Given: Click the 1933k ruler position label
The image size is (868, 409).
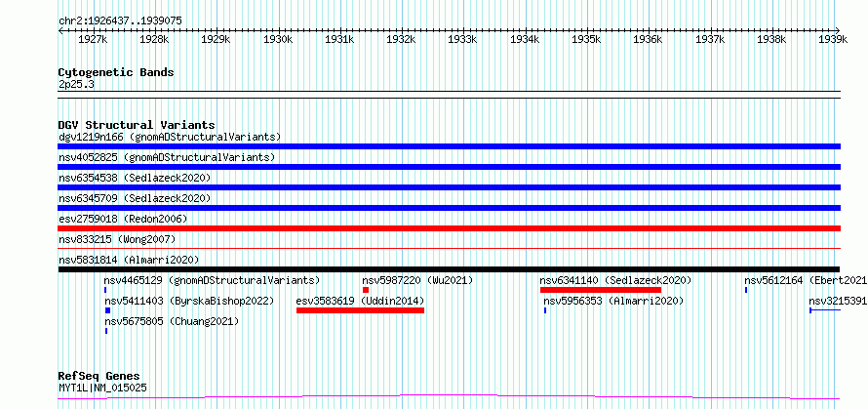Looking at the screenshot, I should point(463,39).
